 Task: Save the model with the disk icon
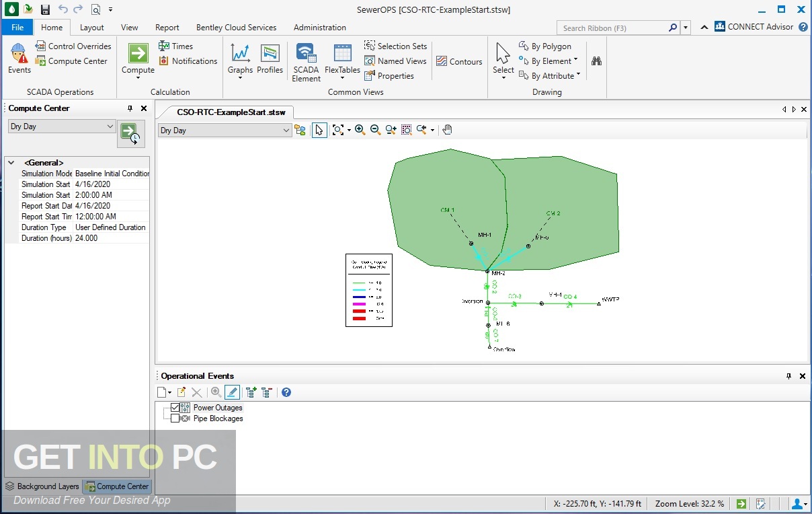click(x=45, y=9)
